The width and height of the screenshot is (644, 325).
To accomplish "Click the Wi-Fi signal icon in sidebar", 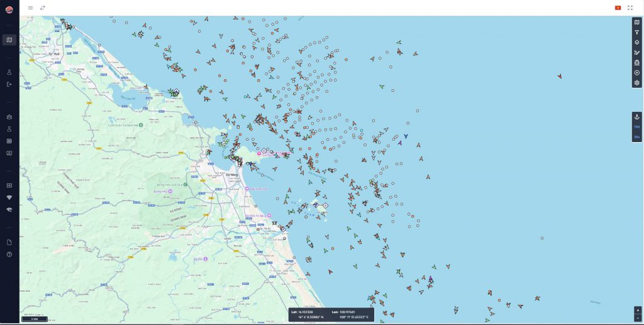I will click(x=9, y=197).
